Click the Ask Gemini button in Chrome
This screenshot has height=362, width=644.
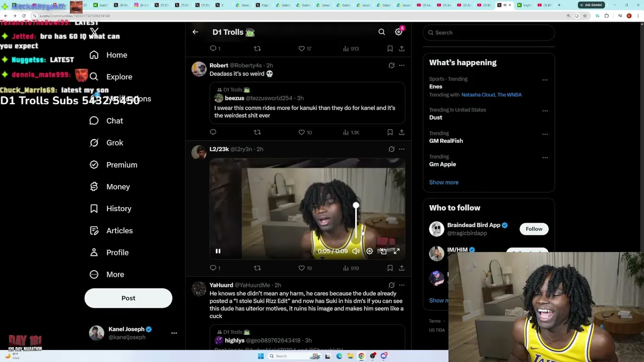(x=591, y=5)
